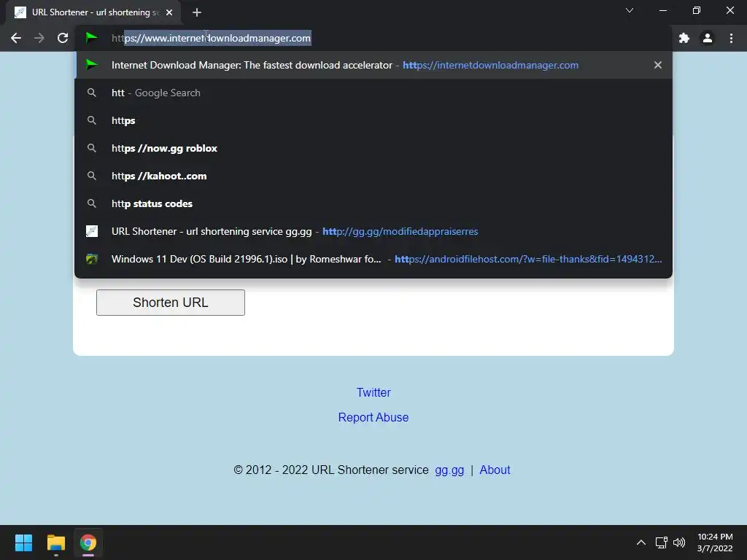Reload the current page
Viewport: 747px width, 560px height.
click(63, 38)
